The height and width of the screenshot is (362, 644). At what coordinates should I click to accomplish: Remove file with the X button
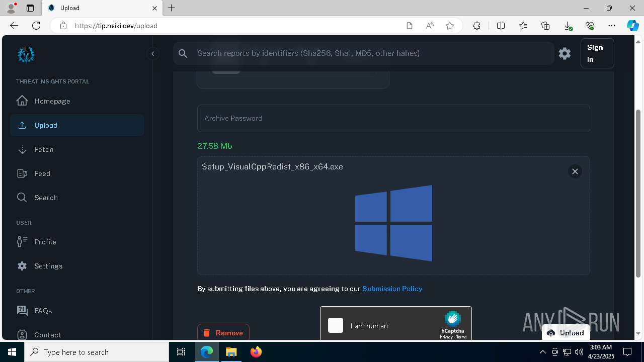[x=575, y=171]
